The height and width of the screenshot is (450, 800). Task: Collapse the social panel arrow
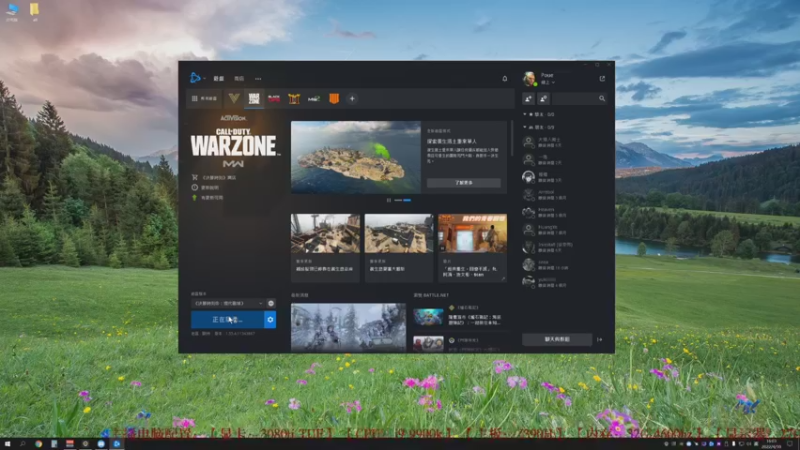599,339
